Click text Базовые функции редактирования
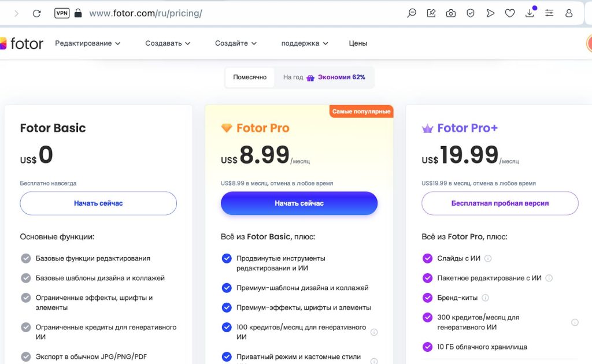The height and width of the screenshot is (364, 592). [93, 258]
